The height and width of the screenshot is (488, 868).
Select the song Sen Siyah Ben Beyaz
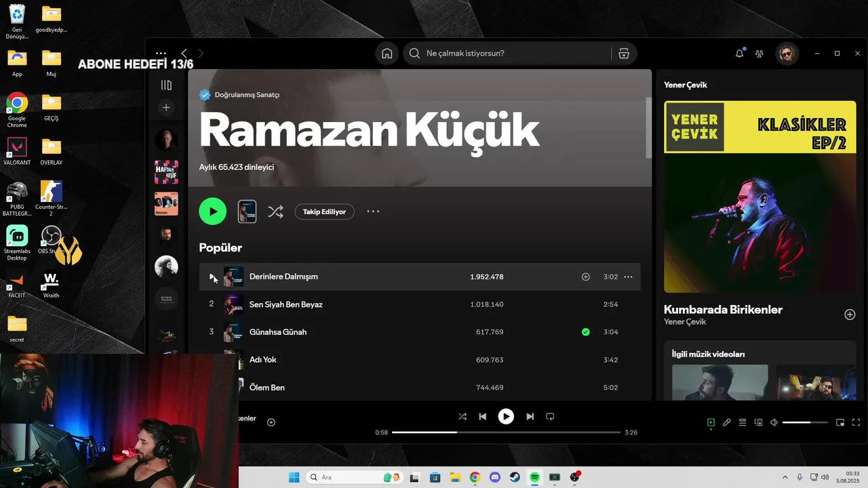pos(285,304)
